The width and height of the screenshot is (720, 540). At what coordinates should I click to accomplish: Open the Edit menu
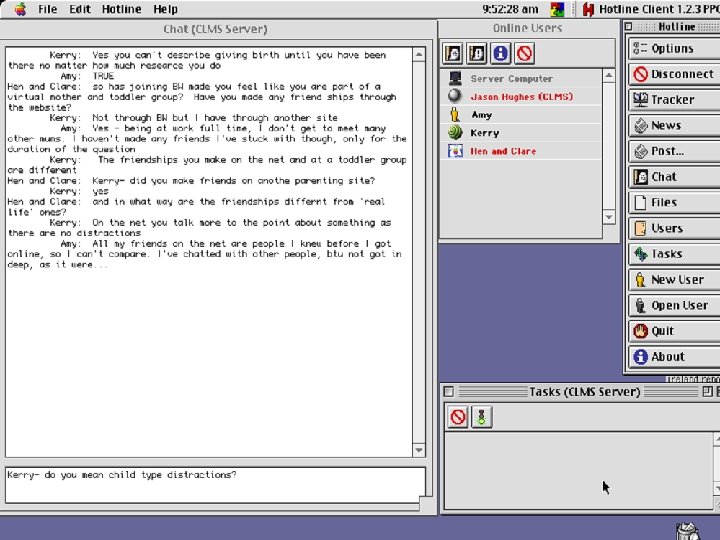pos(80,9)
